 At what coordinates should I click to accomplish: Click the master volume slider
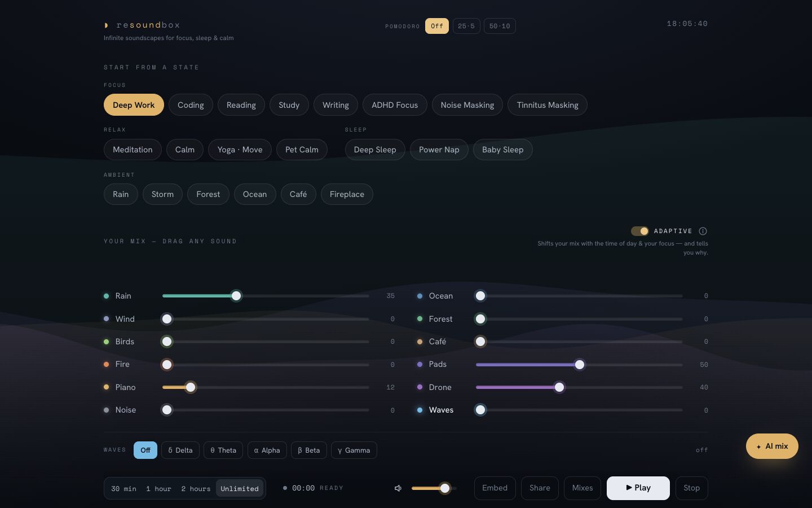pyautogui.click(x=434, y=488)
